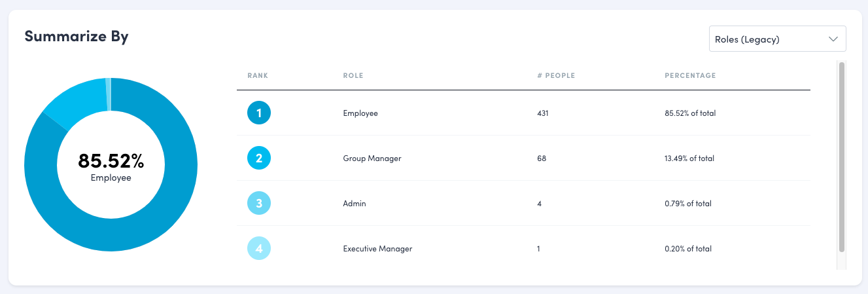
Task: Click the rank 1 circle badge
Action: (259, 113)
